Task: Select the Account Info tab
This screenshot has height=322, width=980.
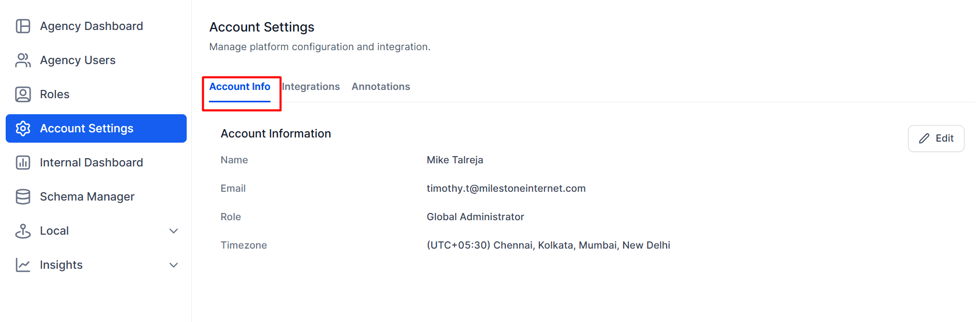Action: point(240,87)
